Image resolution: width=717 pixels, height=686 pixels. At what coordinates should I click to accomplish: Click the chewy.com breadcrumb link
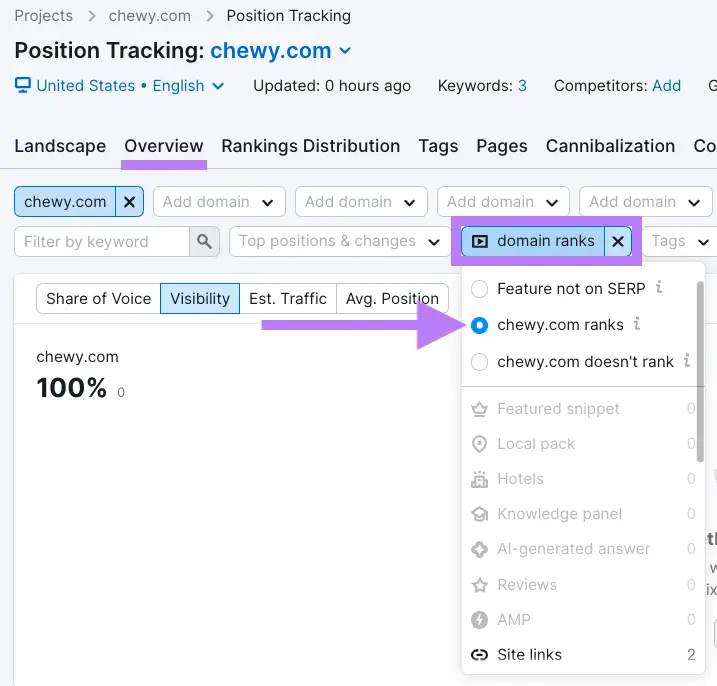[150, 16]
